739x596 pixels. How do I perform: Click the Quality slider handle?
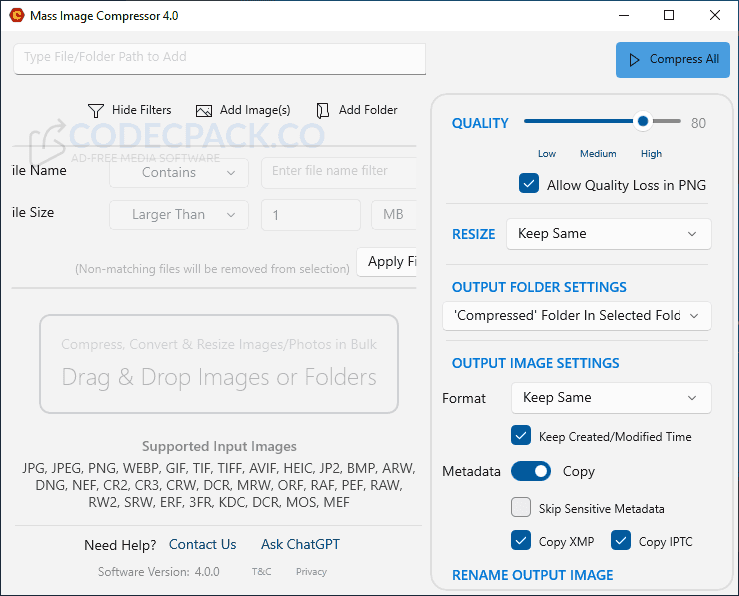pyautogui.click(x=643, y=122)
